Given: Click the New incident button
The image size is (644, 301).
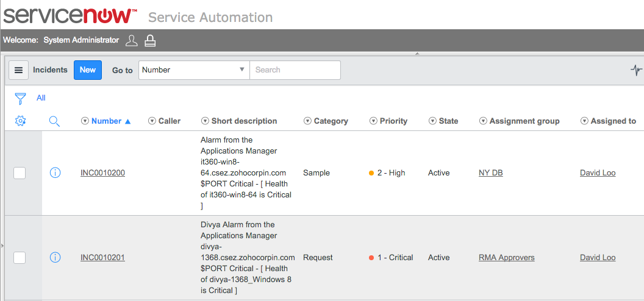Looking at the screenshot, I should pos(88,70).
